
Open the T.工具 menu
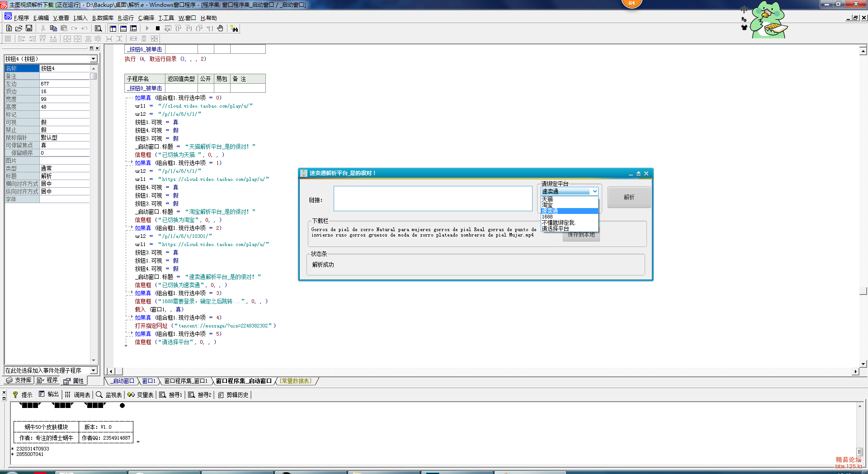point(166,18)
